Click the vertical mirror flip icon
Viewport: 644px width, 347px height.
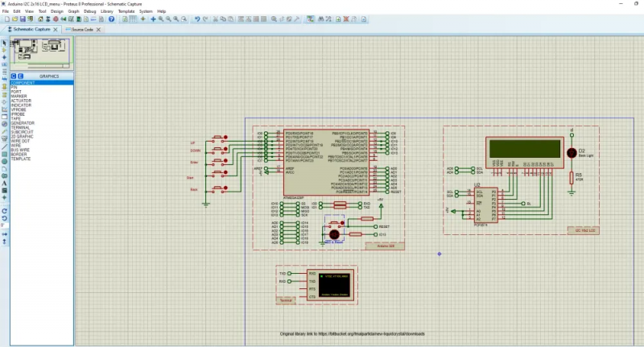tap(5, 242)
